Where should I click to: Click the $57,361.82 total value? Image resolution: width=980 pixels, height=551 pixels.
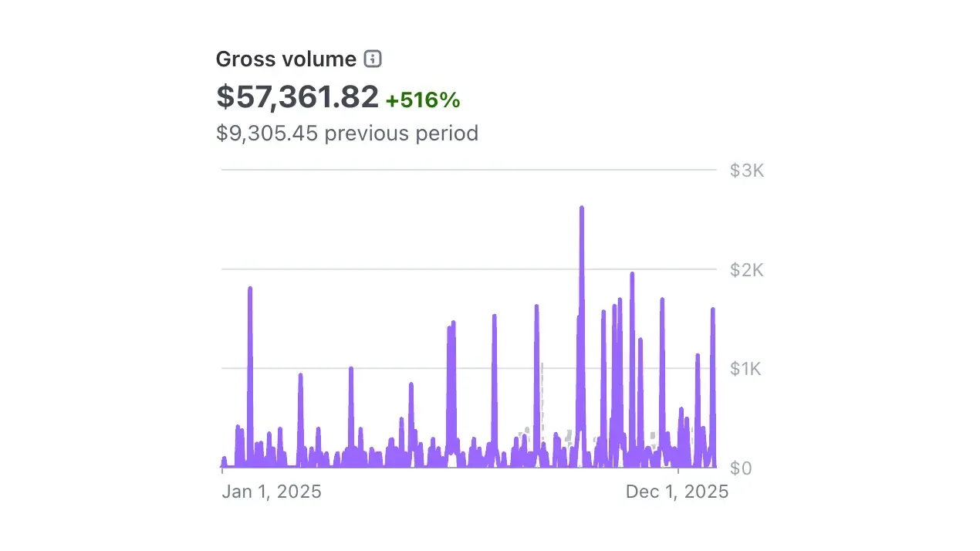click(x=297, y=97)
